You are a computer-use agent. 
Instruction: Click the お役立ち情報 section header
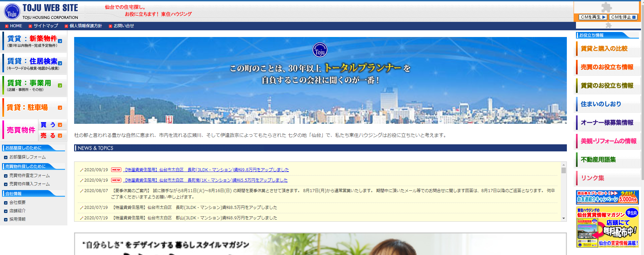click(x=607, y=35)
